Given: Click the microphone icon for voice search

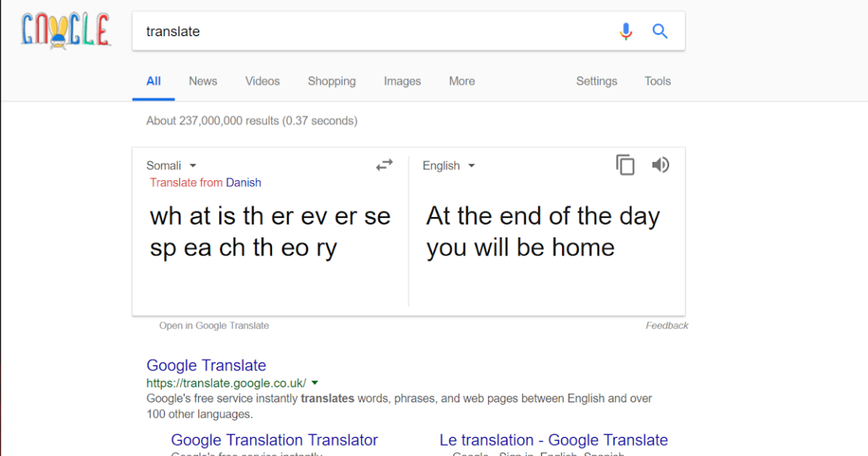Looking at the screenshot, I should [x=625, y=31].
